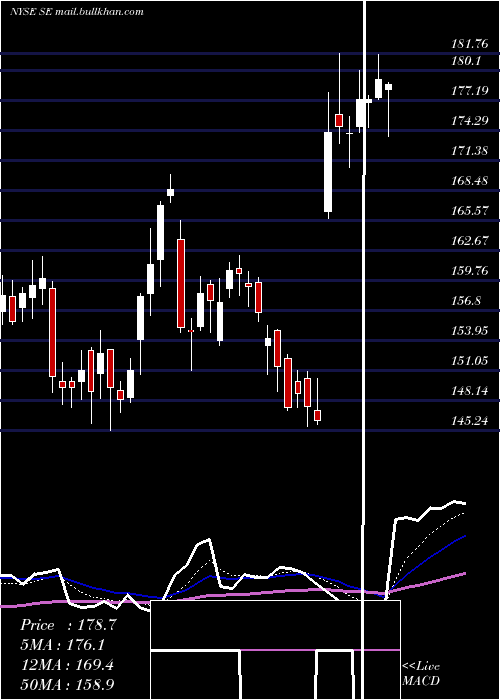Click the red candle falling from 162 to 154
The image size is (500, 700).
point(181,283)
